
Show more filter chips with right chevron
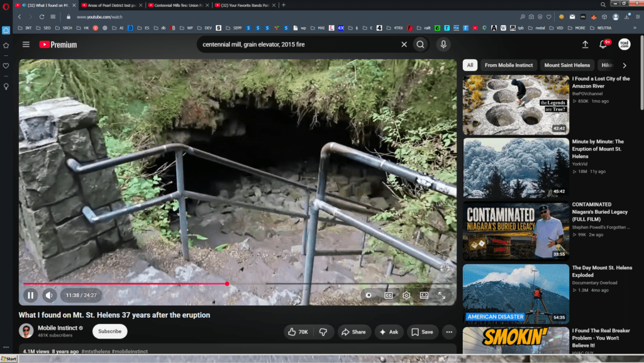pyautogui.click(x=625, y=65)
